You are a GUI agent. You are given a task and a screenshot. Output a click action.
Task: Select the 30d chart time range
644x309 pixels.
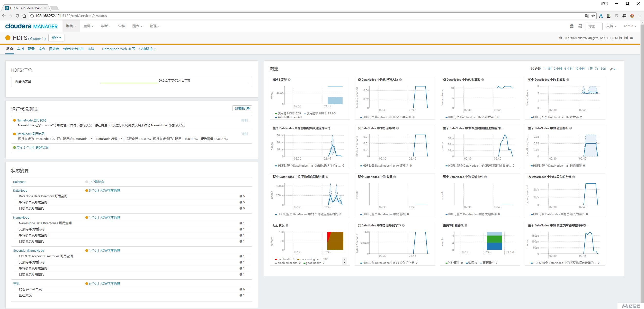603,69
